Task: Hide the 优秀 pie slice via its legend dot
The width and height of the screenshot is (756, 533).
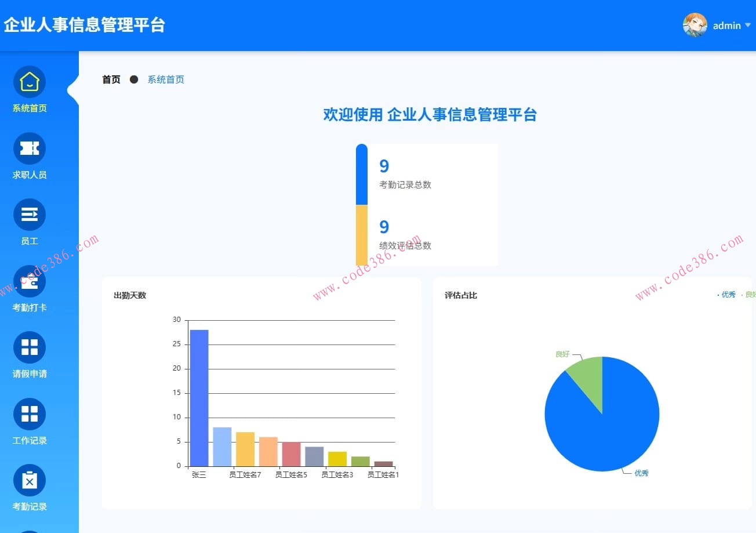Action: coord(718,295)
